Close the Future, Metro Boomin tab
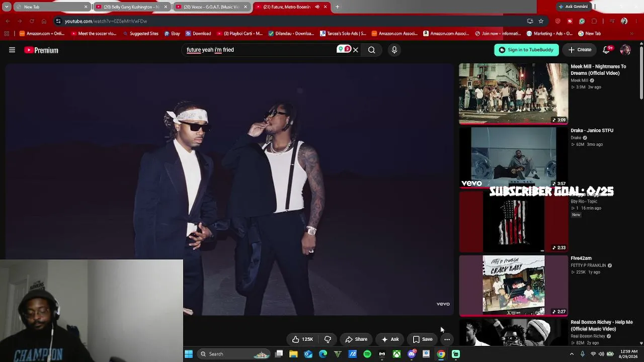The width and height of the screenshot is (644, 362). pos(325,7)
